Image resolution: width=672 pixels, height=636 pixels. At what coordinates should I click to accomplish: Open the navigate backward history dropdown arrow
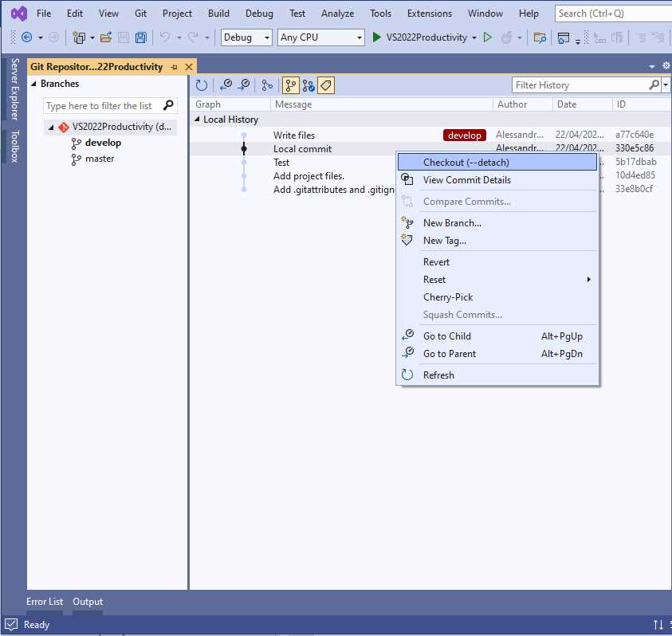click(x=41, y=37)
